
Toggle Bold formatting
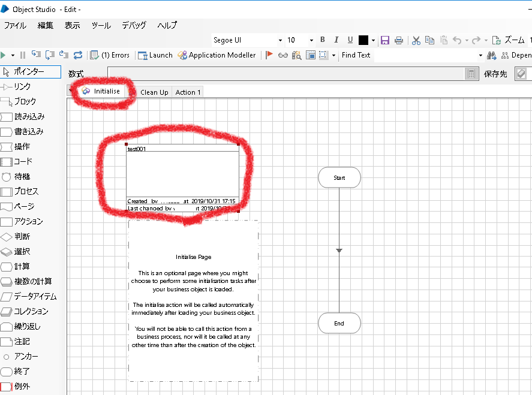323,40
